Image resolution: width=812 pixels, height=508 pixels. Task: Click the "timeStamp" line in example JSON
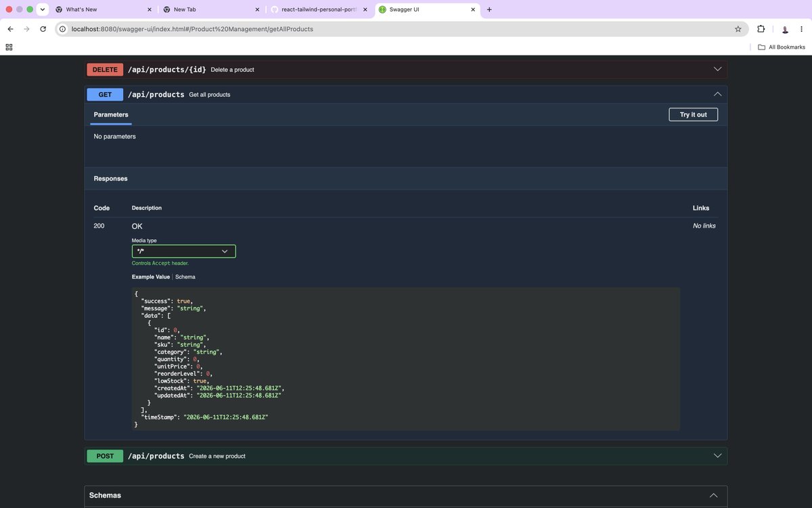(204, 417)
